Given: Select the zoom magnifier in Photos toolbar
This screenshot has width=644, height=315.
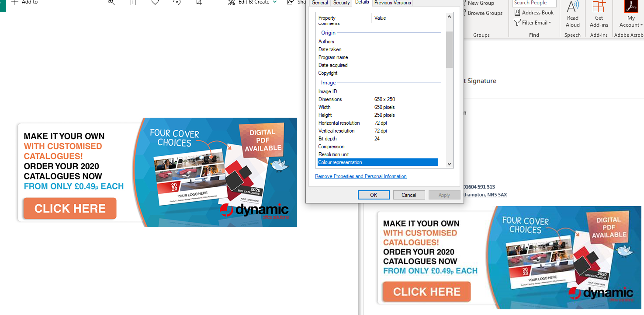Looking at the screenshot, I should click(111, 2).
